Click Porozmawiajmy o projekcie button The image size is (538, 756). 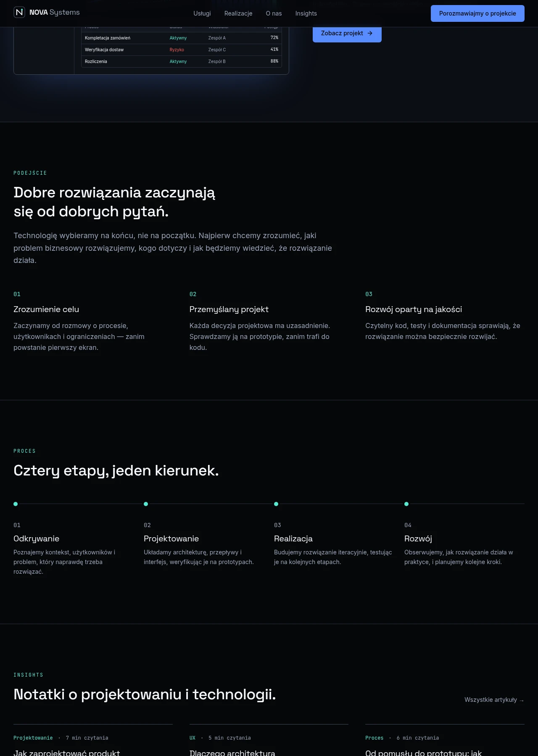pyautogui.click(x=477, y=13)
